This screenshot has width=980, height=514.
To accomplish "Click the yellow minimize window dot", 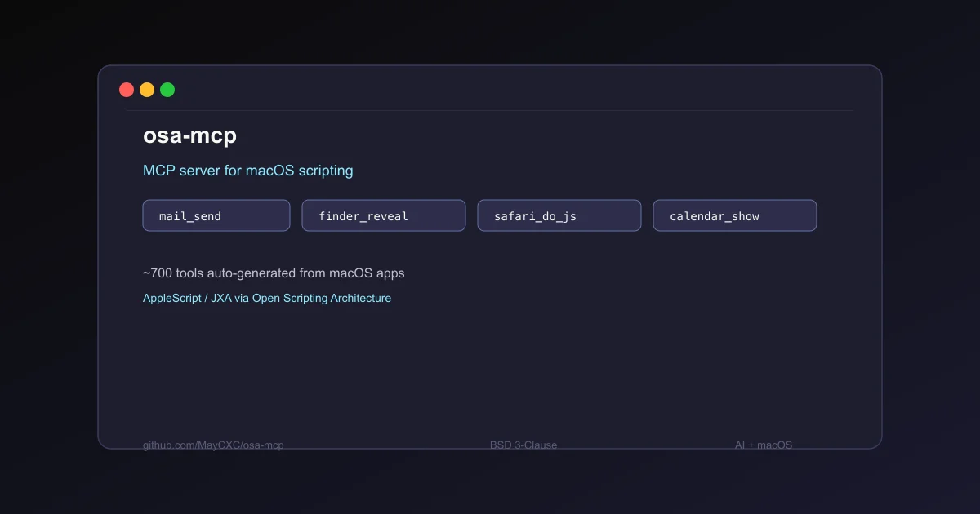I will pyautogui.click(x=147, y=90).
